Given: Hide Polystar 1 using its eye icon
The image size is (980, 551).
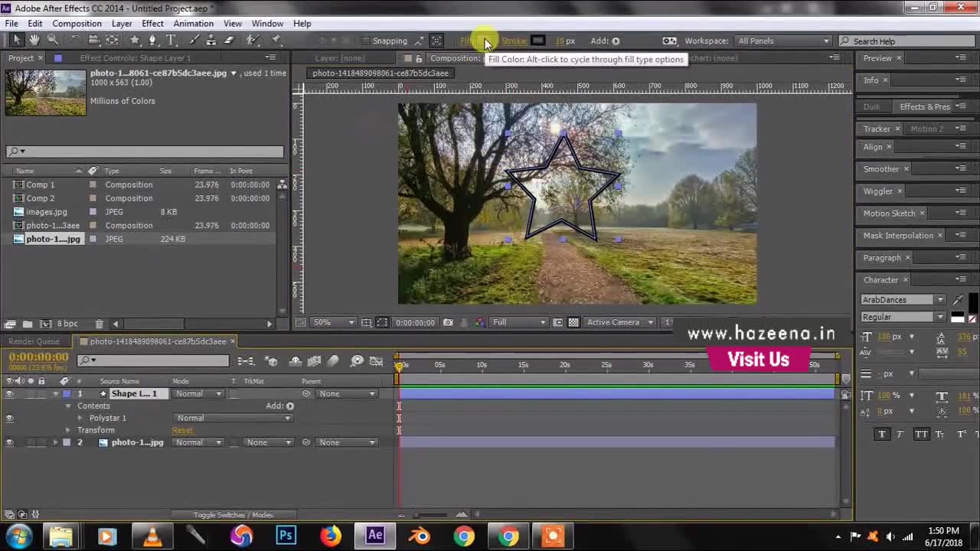Looking at the screenshot, I should click(x=9, y=418).
